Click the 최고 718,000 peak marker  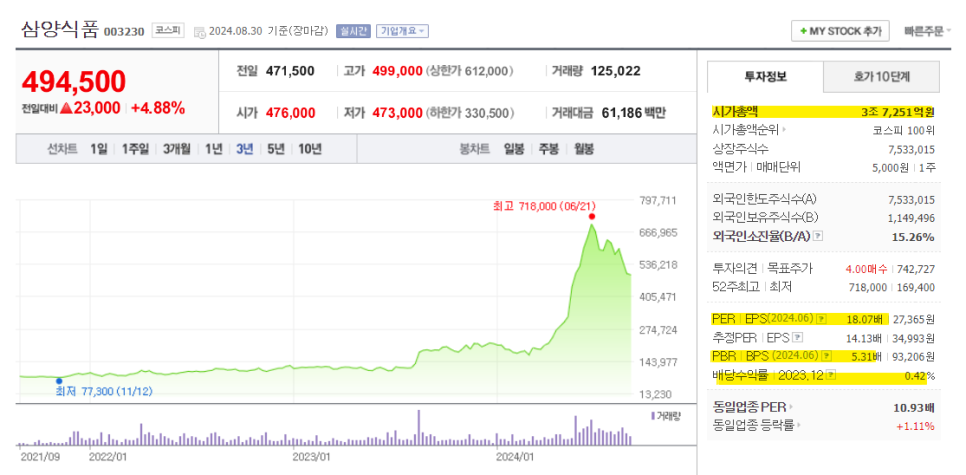coord(591,216)
